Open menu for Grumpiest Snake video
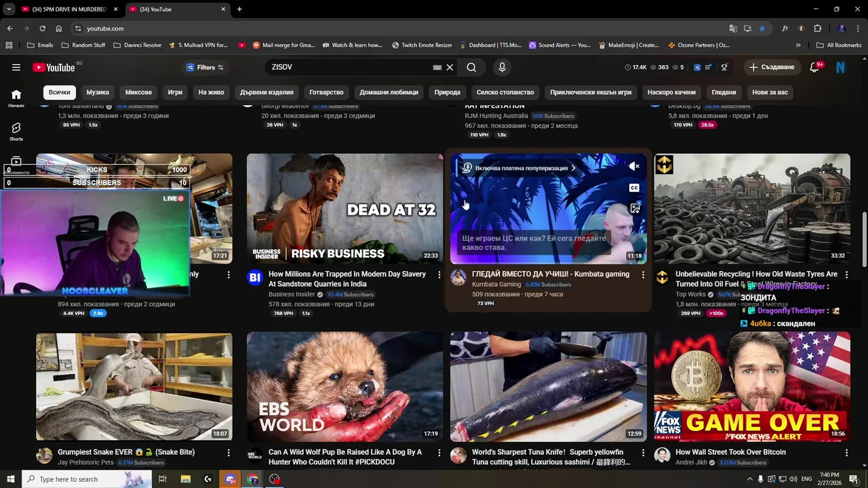The image size is (868, 488). tap(229, 452)
